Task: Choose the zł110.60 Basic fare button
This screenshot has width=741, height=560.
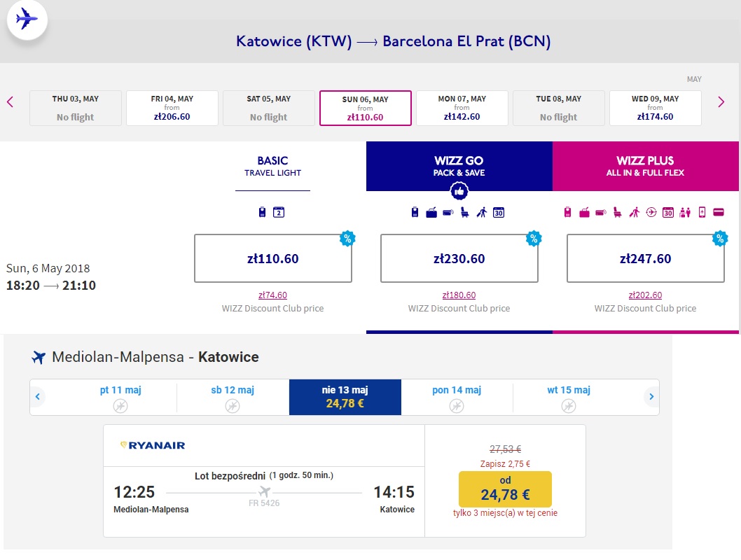Action: coord(272,258)
